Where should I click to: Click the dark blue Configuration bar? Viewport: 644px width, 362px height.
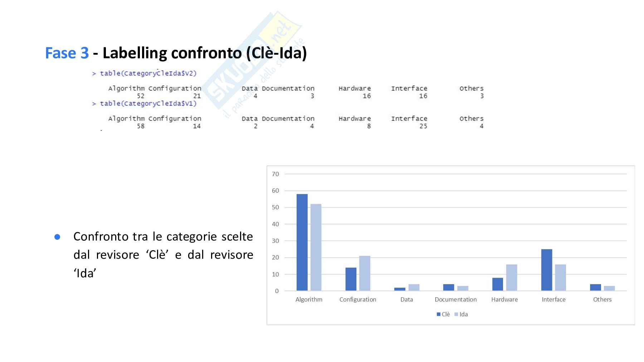(x=351, y=279)
